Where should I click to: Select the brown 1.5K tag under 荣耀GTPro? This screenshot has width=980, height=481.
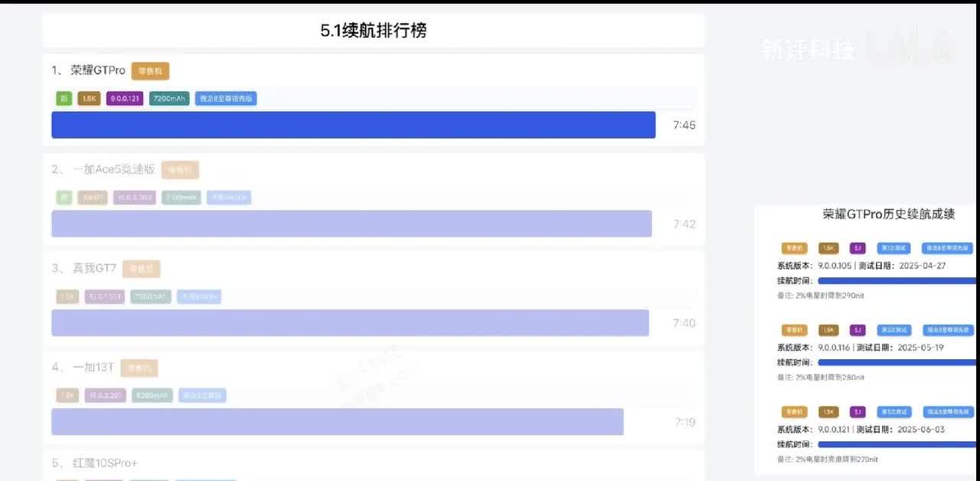(90, 98)
